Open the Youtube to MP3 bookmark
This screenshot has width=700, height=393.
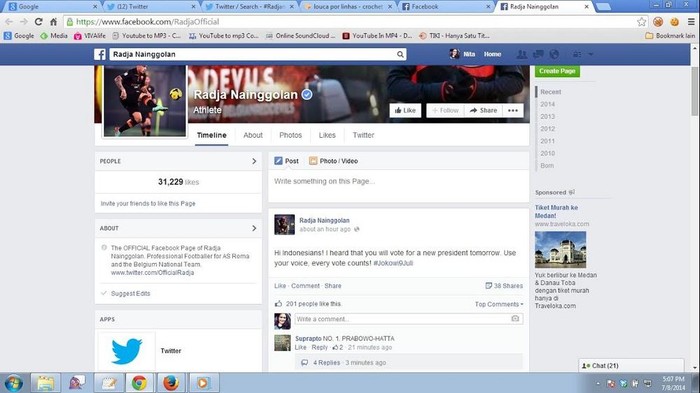pos(146,36)
